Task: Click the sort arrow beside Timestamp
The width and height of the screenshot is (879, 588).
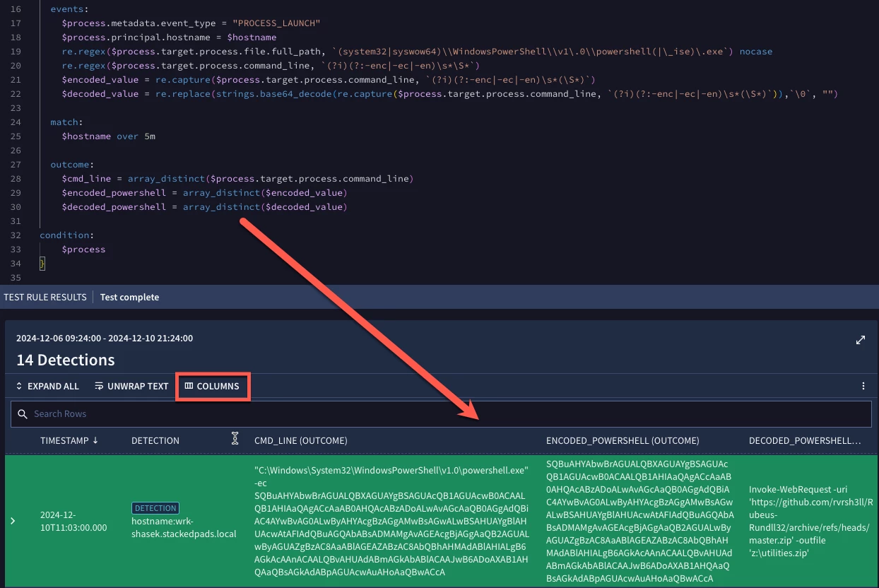Action: pyautogui.click(x=95, y=440)
